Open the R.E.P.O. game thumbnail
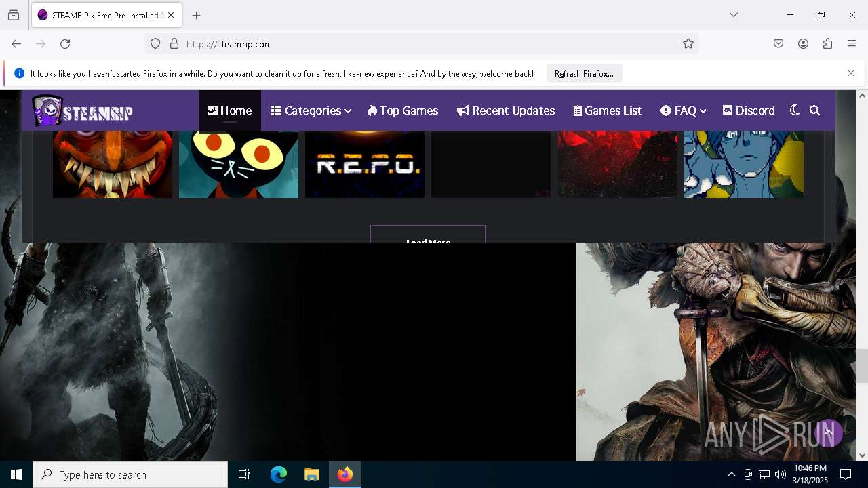The height and width of the screenshot is (488, 868). click(x=365, y=165)
